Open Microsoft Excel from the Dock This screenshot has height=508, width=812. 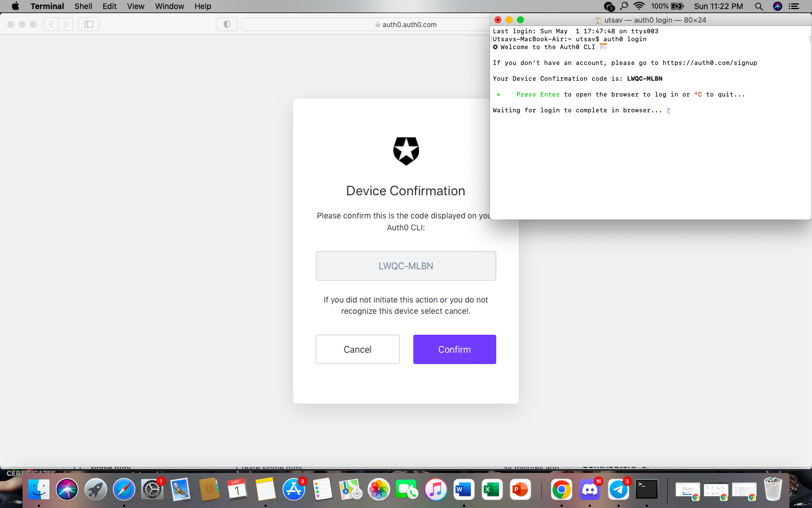pyautogui.click(x=492, y=489)
